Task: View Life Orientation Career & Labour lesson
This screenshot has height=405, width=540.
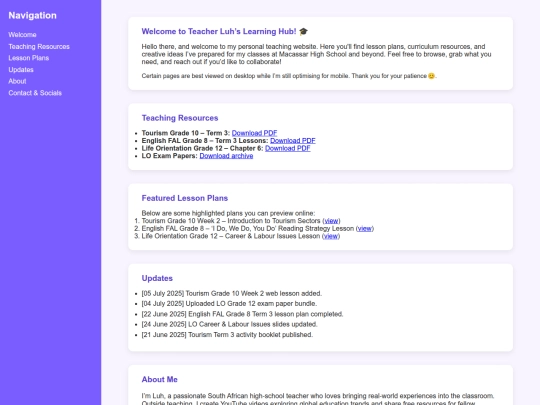Action: tap(331, 236)
